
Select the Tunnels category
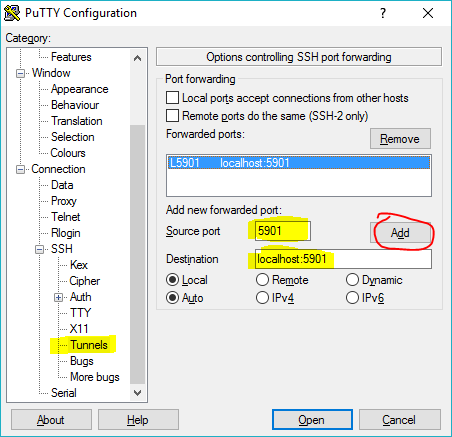pyautogui.click(x=89, y=345)
